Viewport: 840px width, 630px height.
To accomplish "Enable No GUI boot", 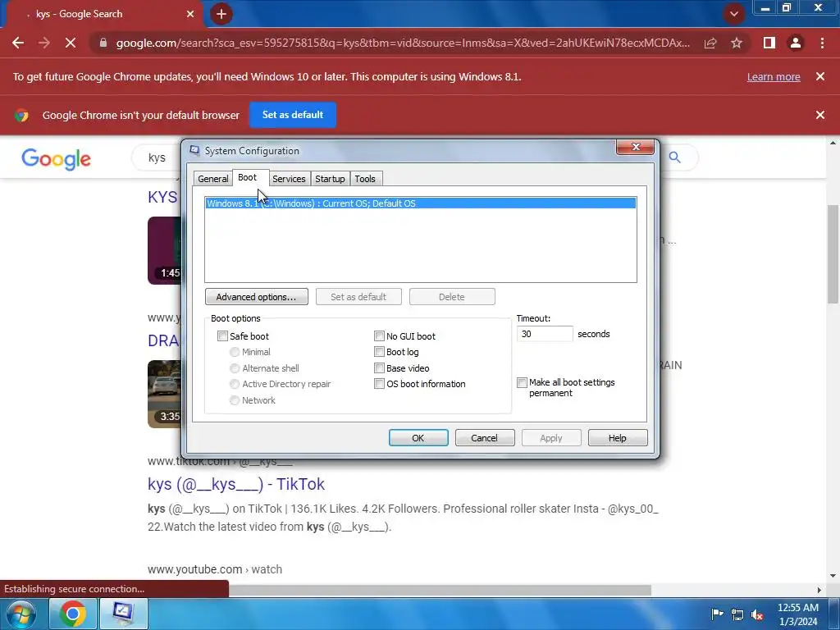I will [x=379, y=336].
